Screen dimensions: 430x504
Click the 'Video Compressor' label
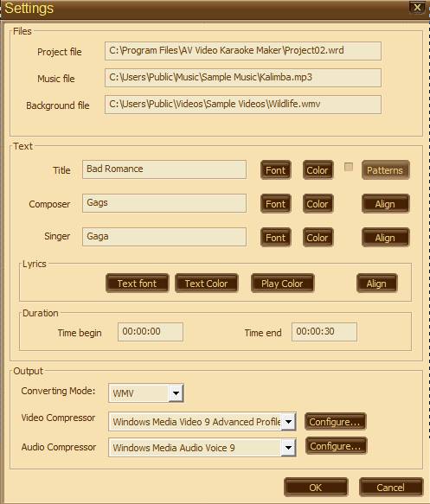[58, 418]
